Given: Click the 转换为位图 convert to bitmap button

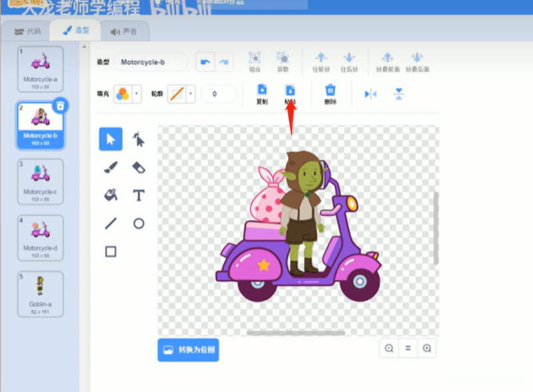Looking at the screenshot, I should [188, 349].
